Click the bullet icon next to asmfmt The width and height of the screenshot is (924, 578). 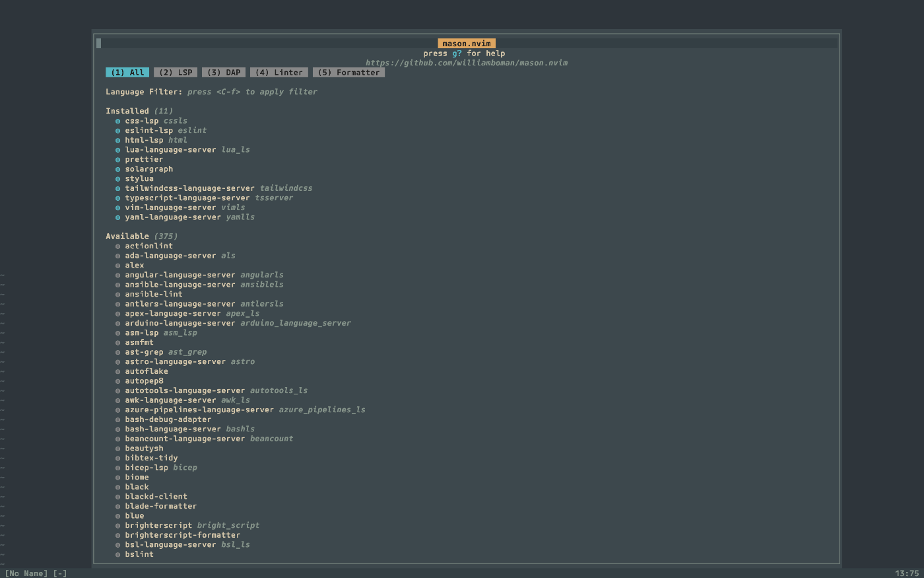118,343
